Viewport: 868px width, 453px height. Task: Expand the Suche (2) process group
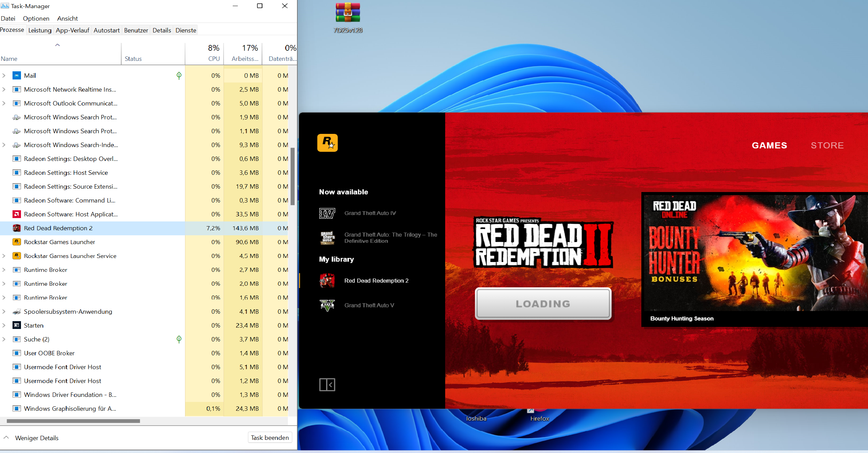(x=4, y=339)
